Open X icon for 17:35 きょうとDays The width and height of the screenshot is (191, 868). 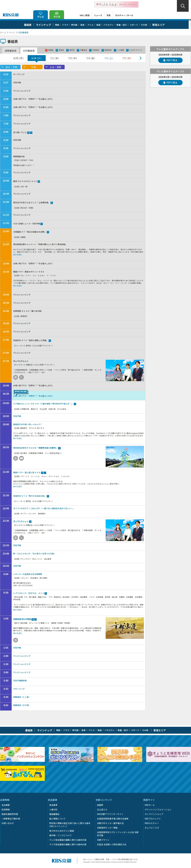[x=22, y=377]
